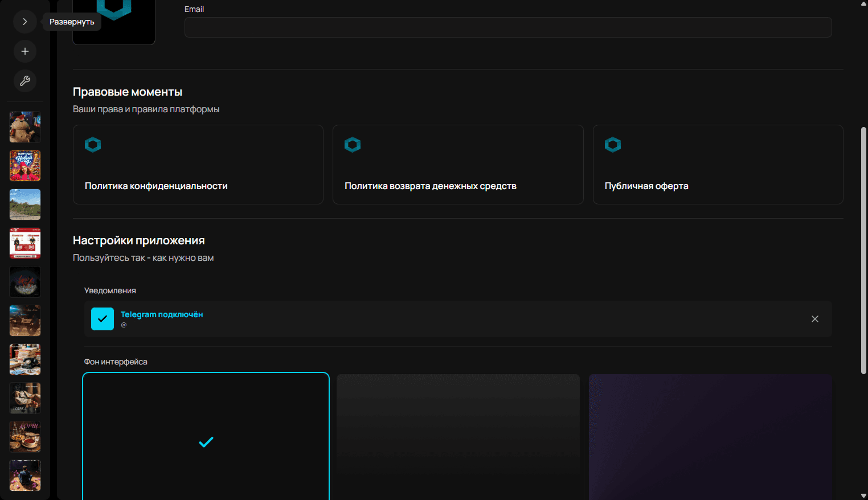Open settings with the wrench icon
Screen dimensions: 868x500
click(x=25, y=81)
